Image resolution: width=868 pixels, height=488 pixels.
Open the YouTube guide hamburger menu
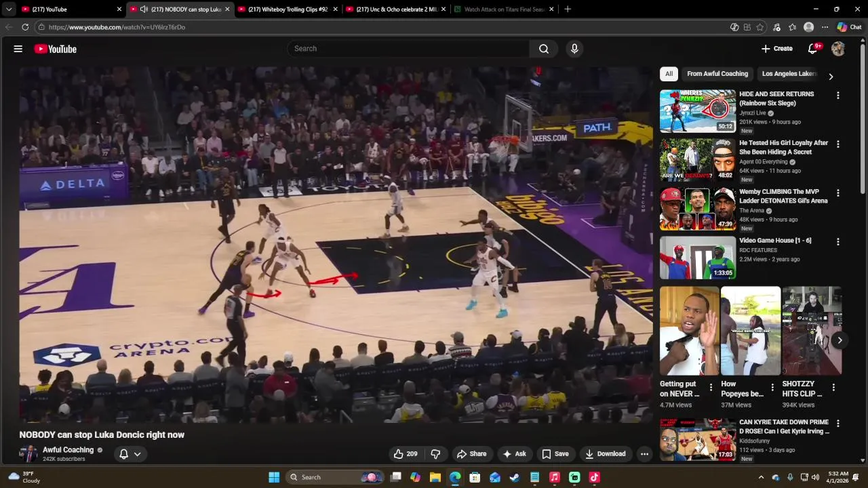click(18, 49)
